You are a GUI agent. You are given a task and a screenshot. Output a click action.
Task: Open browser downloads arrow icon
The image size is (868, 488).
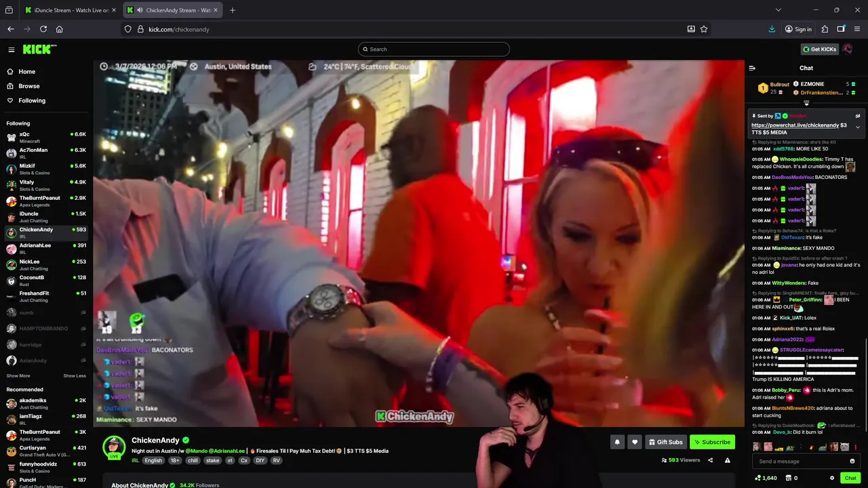[772, 29]
